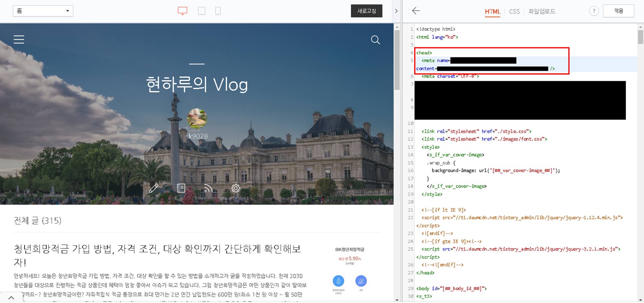Open the IBK청년희망적금 post thumbnail

click(x=350, y=270)
